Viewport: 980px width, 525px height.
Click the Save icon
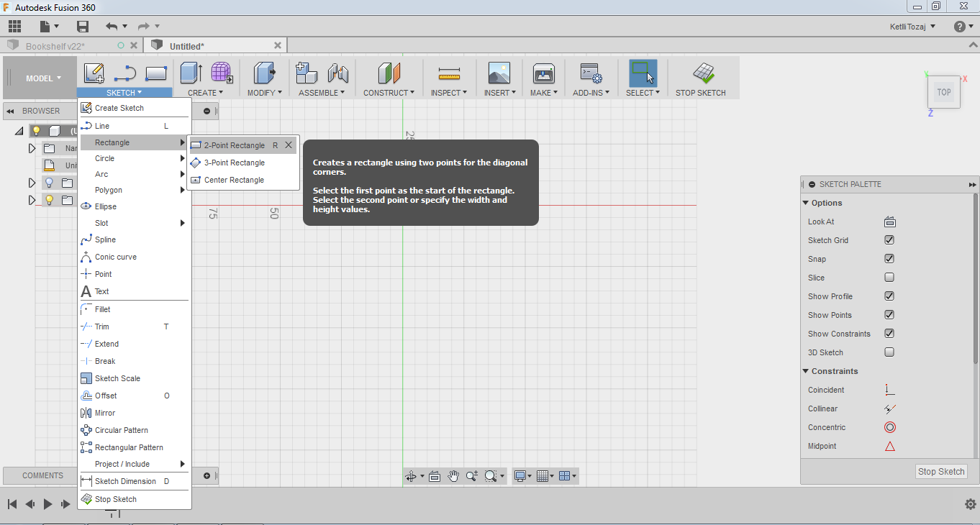coord(83,27)
